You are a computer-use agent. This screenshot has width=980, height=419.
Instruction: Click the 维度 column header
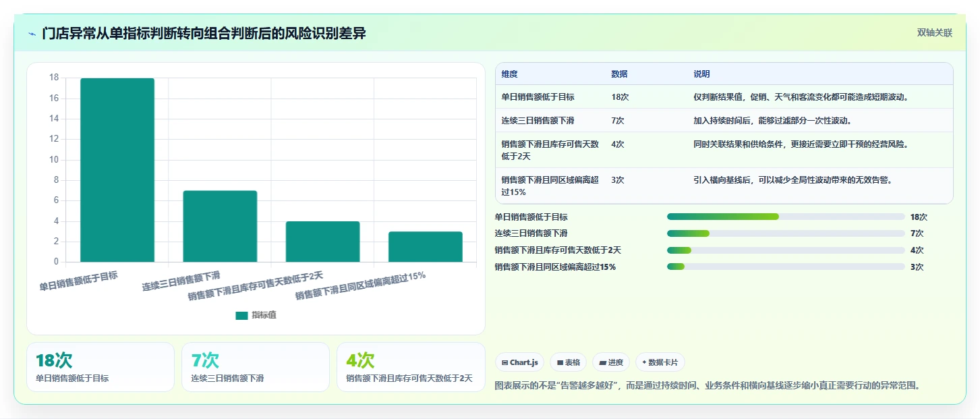tap(510, 74)
